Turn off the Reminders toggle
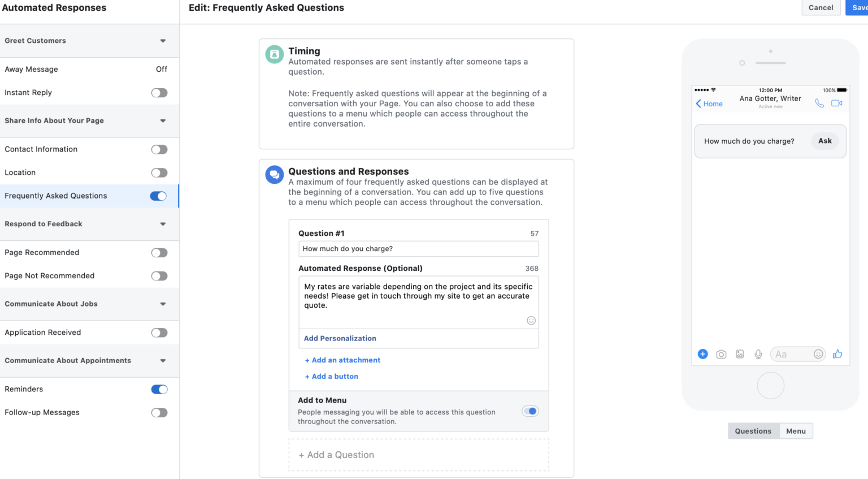 [x=159, y=389]
